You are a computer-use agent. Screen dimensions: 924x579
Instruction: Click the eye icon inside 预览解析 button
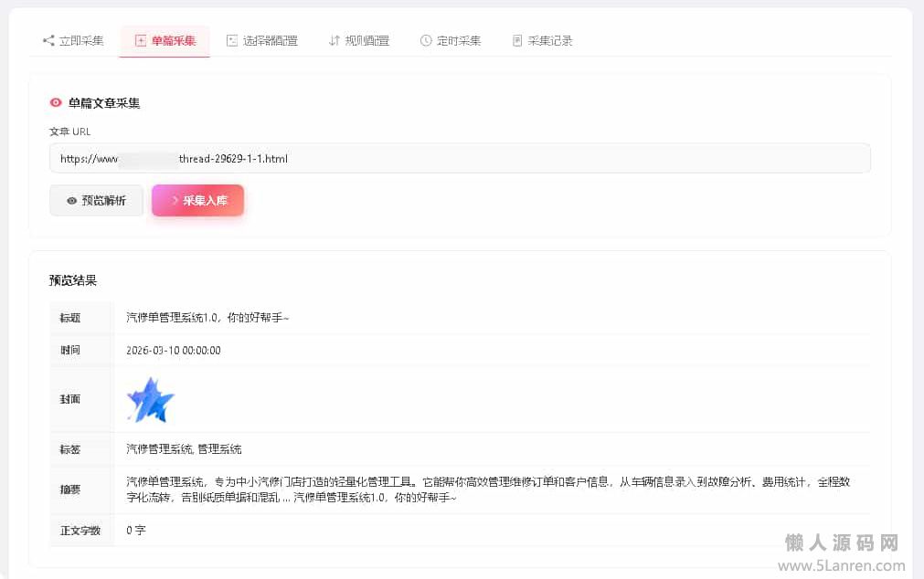pos(71,201)
